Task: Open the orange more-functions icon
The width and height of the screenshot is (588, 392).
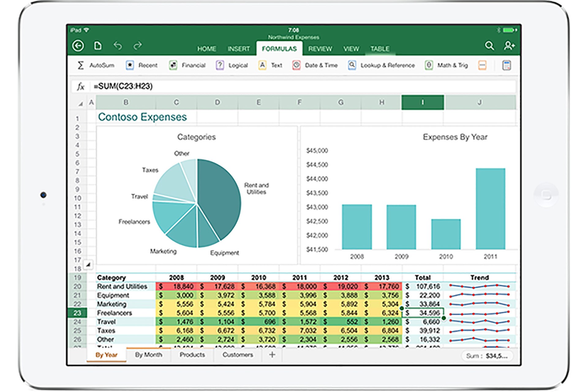Action: [482, 65]
